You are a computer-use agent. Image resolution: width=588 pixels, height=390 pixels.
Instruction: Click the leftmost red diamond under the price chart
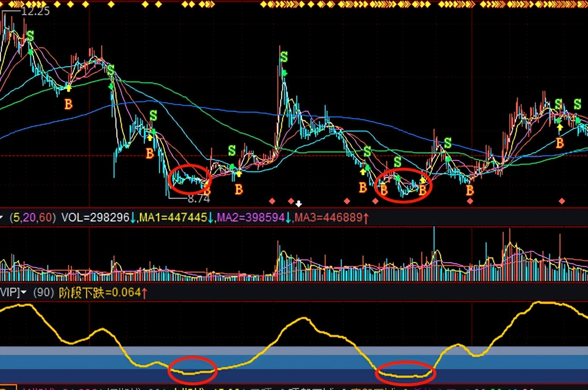(272, 201)
